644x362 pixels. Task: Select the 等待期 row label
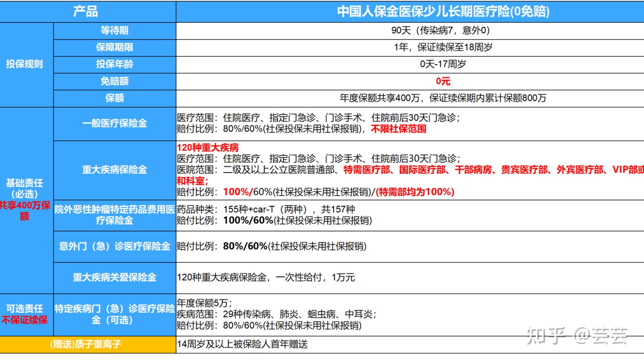click(115, 30)
